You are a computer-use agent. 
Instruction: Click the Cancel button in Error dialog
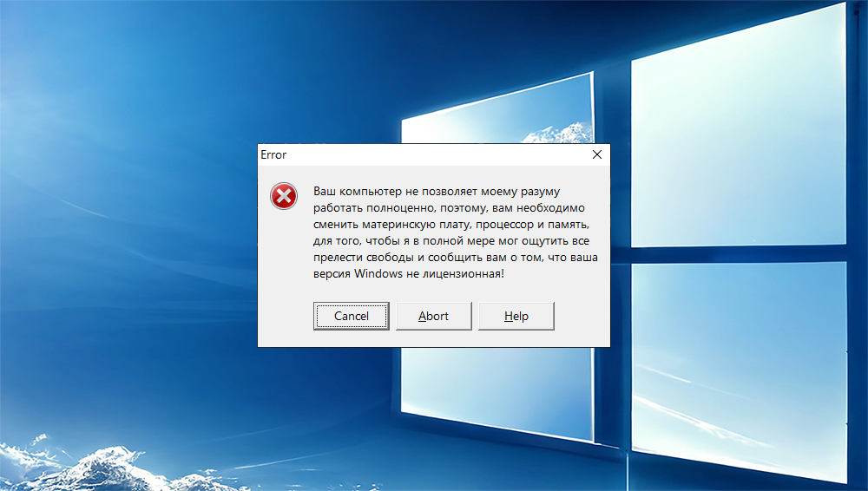tap(351, 316)
